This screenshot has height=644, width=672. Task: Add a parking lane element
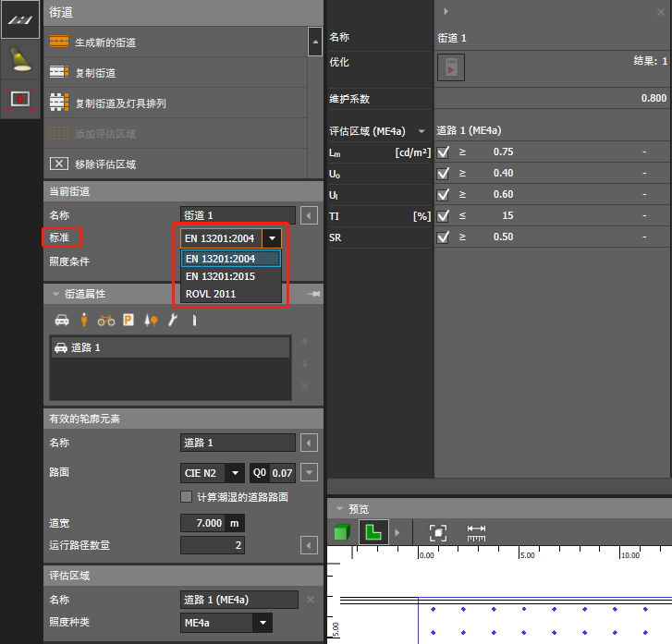(128, 320)
